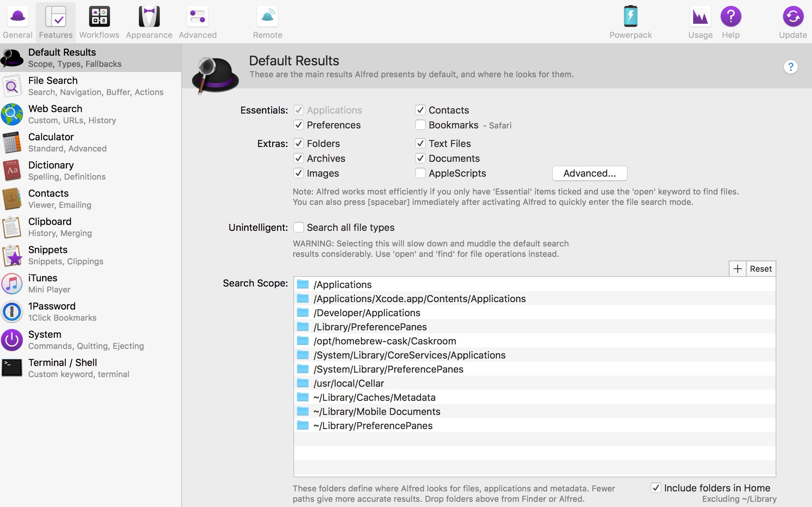
Task: Enable Bookmarks - Safari checkbox
Action: pos(420,125)
